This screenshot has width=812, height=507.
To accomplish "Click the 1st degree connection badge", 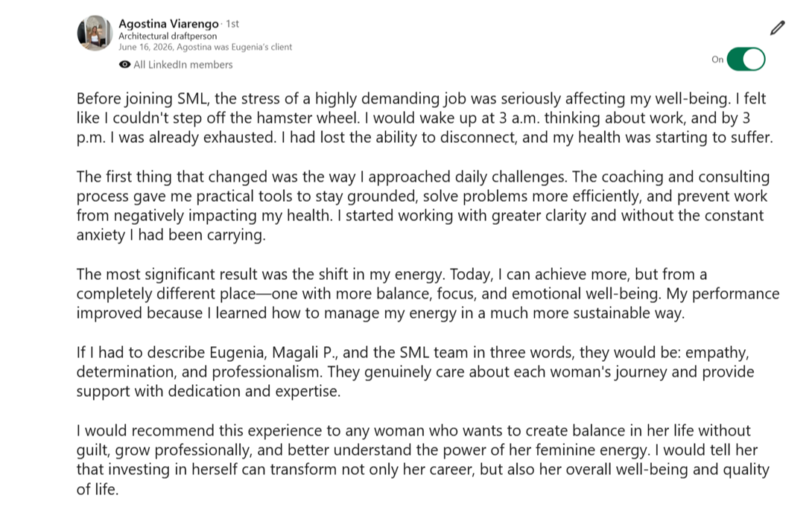I will point(232,24).
